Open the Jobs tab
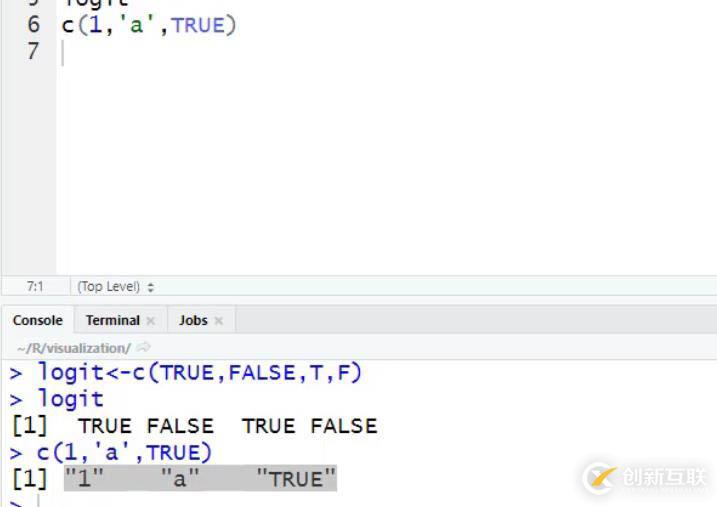The height and width of the screenshot is (507, 717). tap(193, 320)
